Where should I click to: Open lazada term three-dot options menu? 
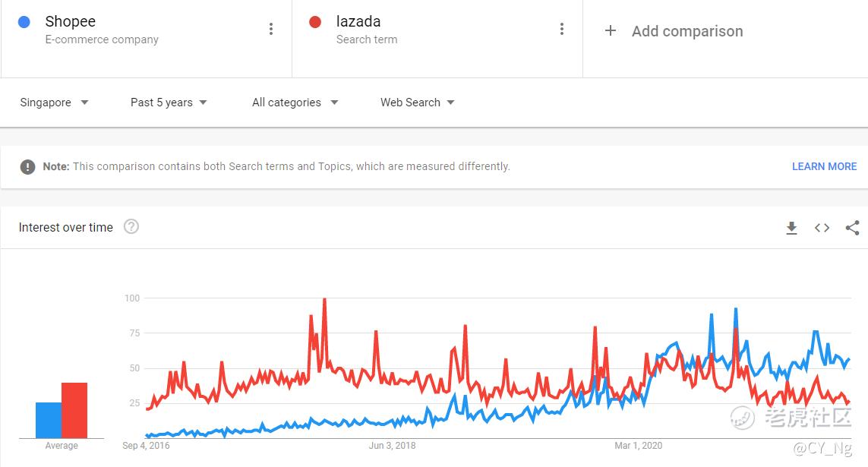point(562,29)
